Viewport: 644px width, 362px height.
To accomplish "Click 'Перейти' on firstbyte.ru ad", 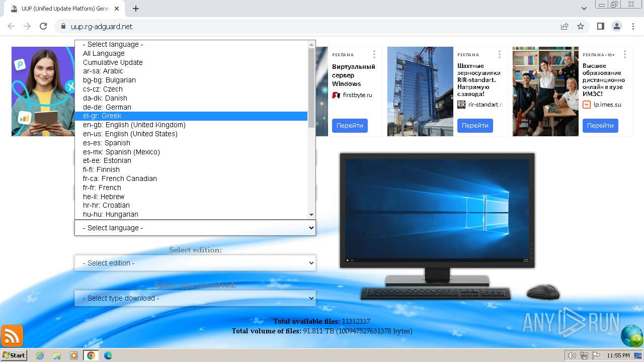I will [350, 126].
